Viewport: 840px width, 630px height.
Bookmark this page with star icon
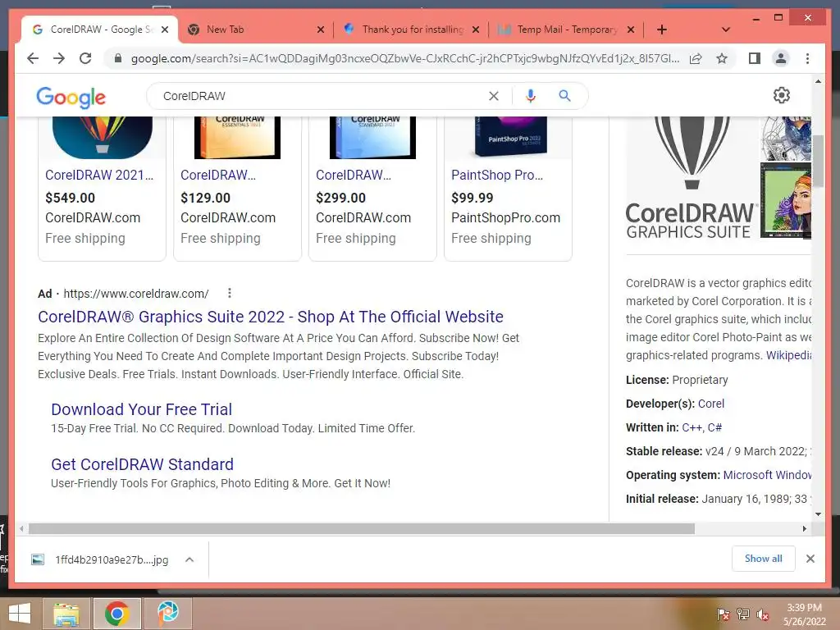[722, 58]
